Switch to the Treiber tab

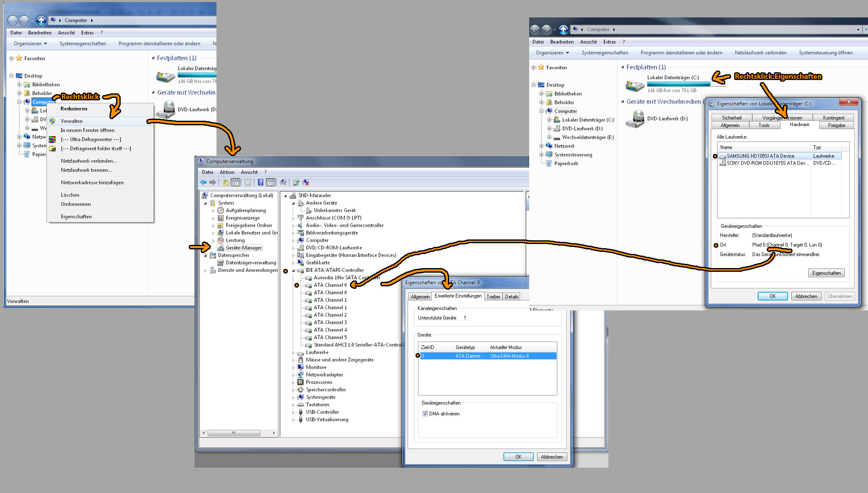(493, 297)
